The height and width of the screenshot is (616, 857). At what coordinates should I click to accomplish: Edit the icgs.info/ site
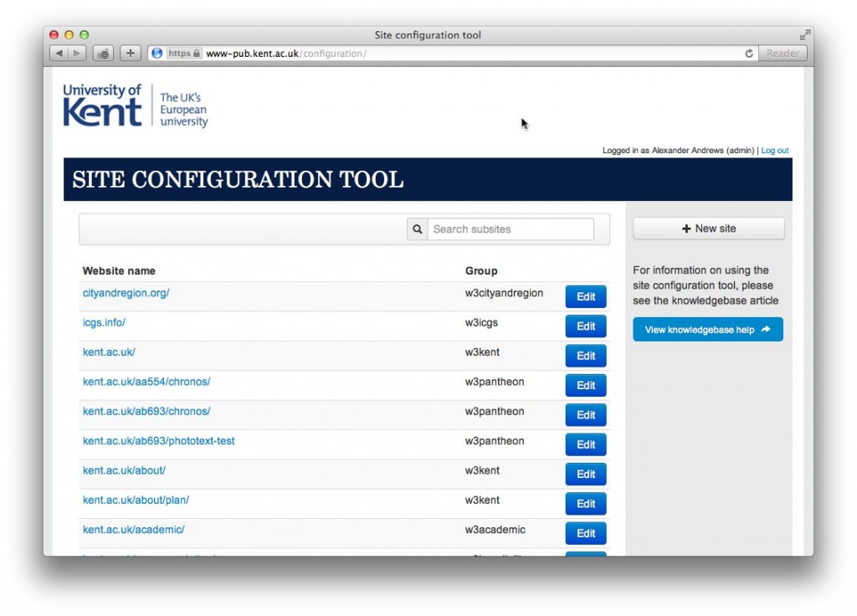click(x=585, y=326)
